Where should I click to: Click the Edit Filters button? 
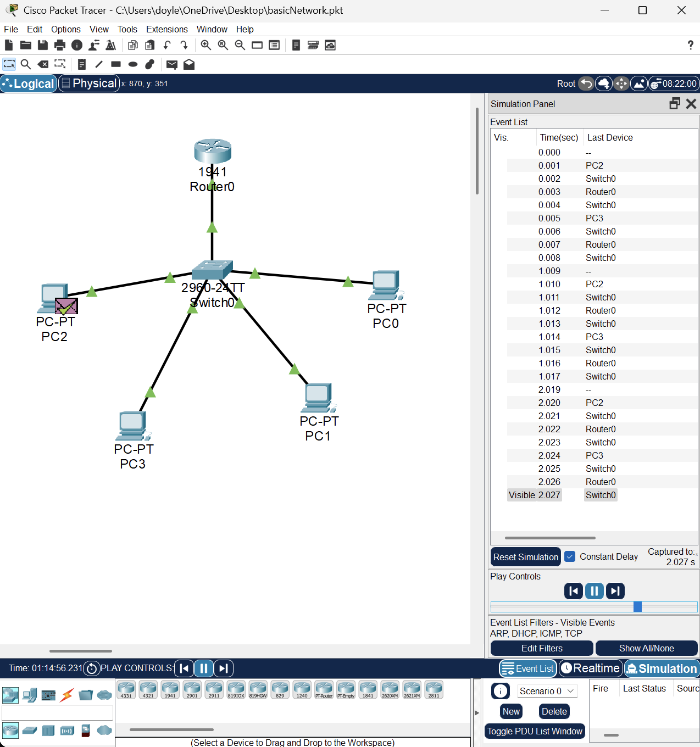coord(542,648)
